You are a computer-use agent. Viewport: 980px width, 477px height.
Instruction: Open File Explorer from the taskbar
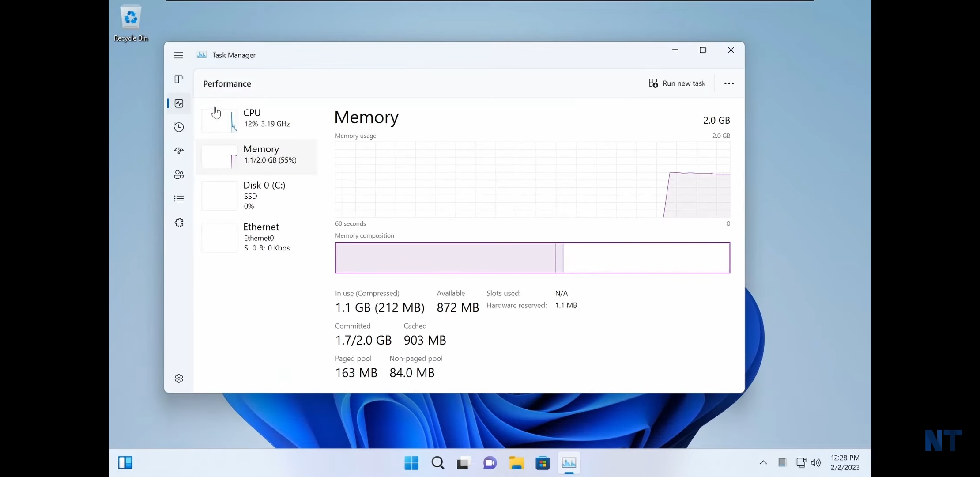(516, 463)
